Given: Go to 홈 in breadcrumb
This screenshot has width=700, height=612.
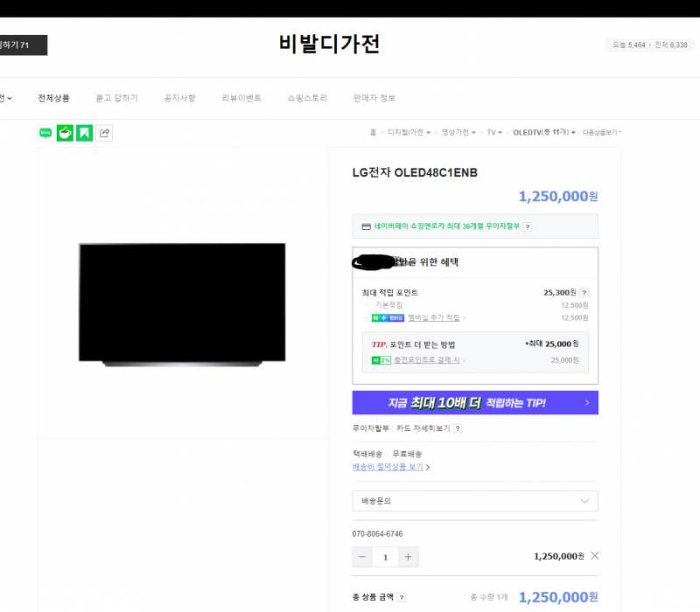Looking at the screenshot, I should pyautogui.click(x=374, y=132).
